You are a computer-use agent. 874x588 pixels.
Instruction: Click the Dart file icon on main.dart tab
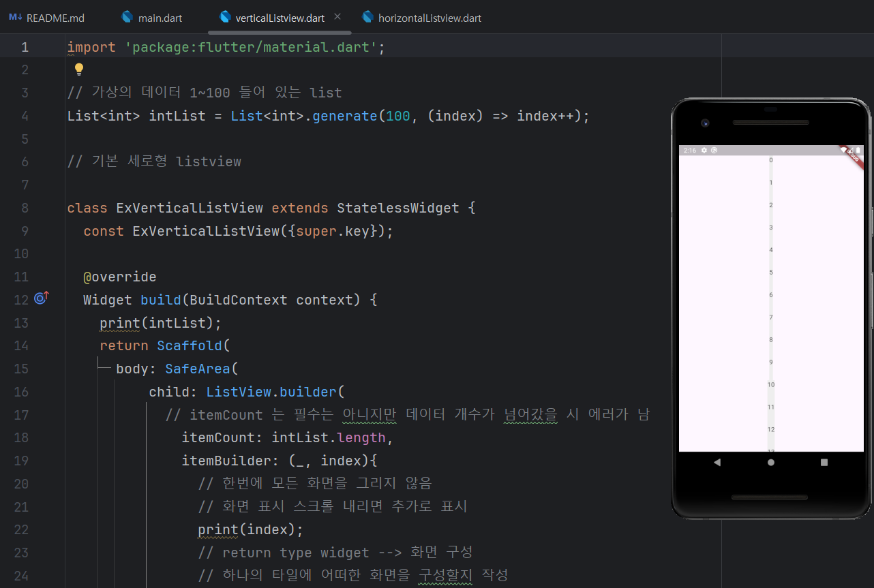click(x=127, y=17)
